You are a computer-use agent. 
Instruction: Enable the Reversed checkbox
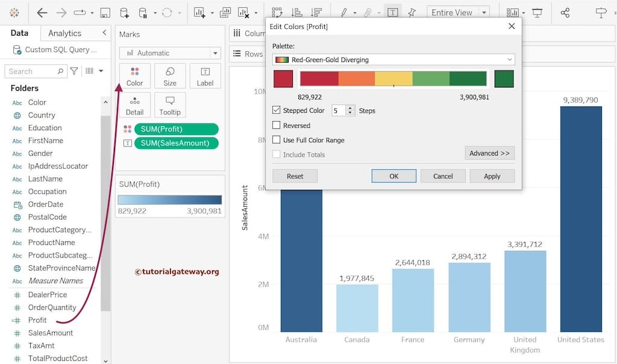(277, 125)
